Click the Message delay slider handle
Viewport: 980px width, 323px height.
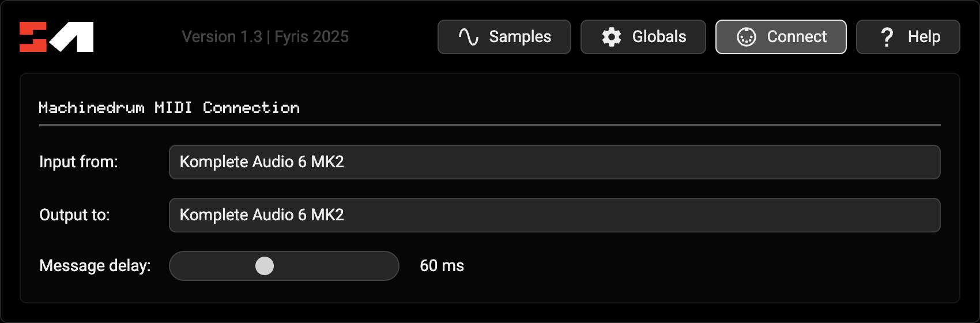(x=265, y=266)
